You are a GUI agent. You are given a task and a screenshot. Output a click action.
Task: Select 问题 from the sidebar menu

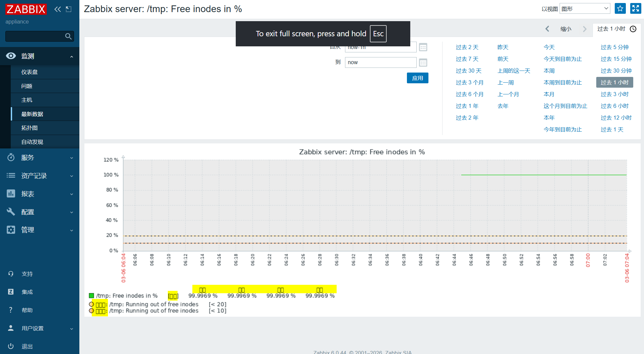click(x=27, y=86)
